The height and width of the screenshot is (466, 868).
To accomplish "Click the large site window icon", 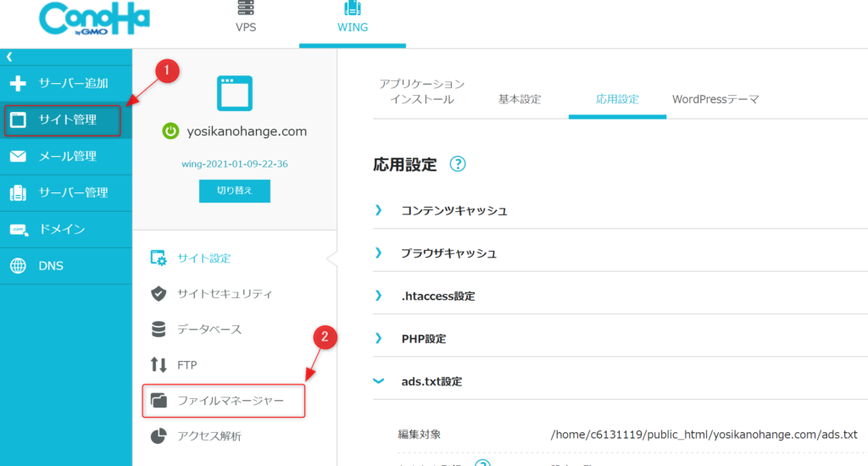I will point(235,93).
